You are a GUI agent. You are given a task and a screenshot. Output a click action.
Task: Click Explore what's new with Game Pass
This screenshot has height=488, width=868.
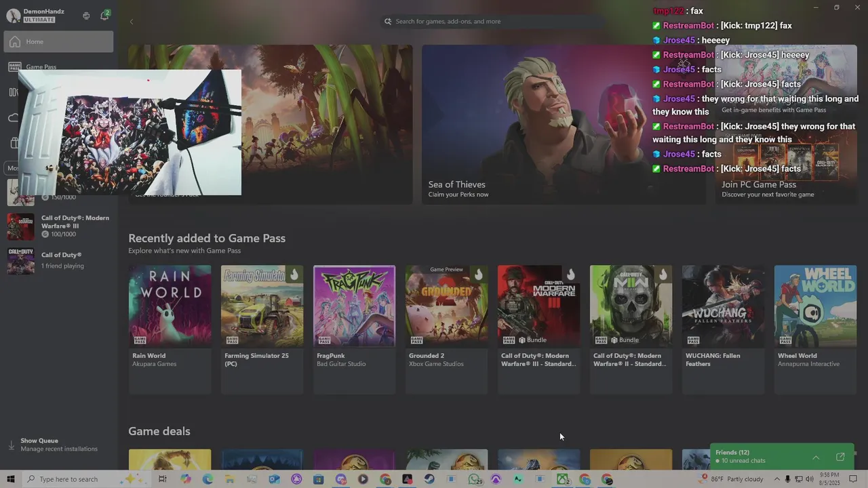point(184,251)
